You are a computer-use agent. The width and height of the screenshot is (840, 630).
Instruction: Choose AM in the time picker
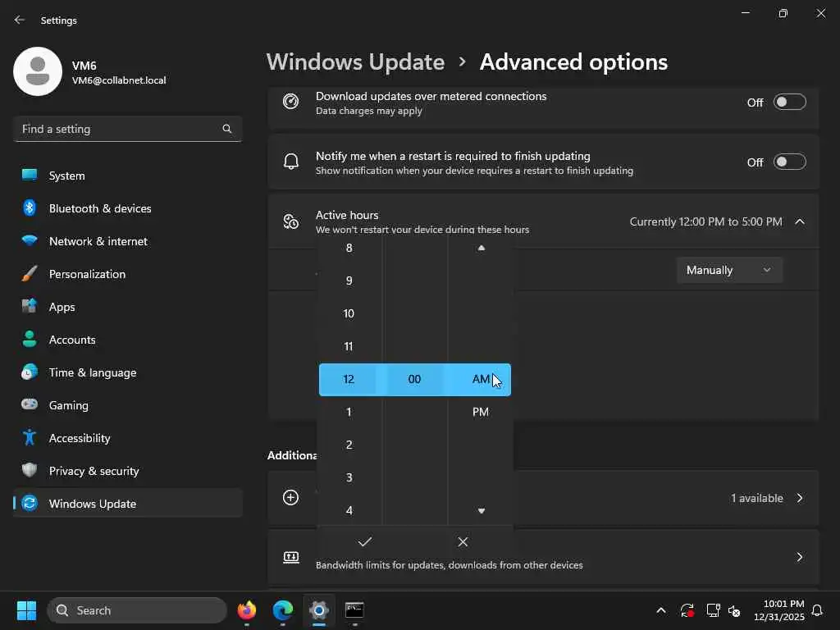481,379
